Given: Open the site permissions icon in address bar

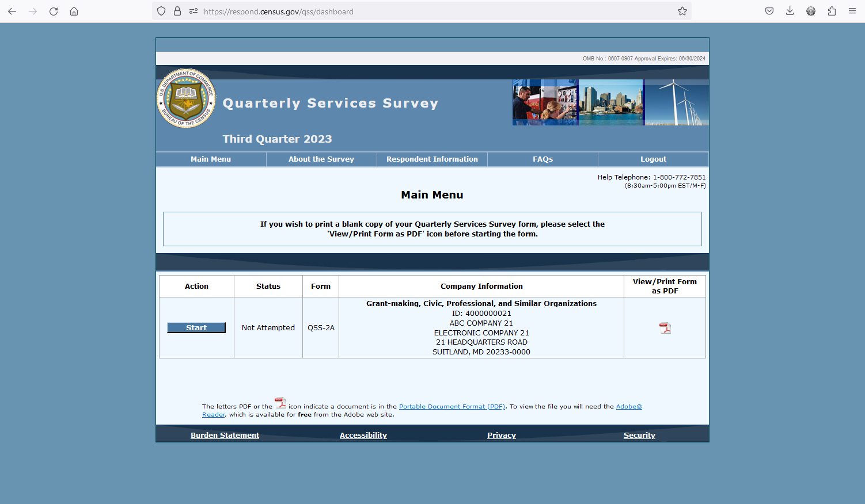Looking at the screenshot, I should click(x=194, y=12).
